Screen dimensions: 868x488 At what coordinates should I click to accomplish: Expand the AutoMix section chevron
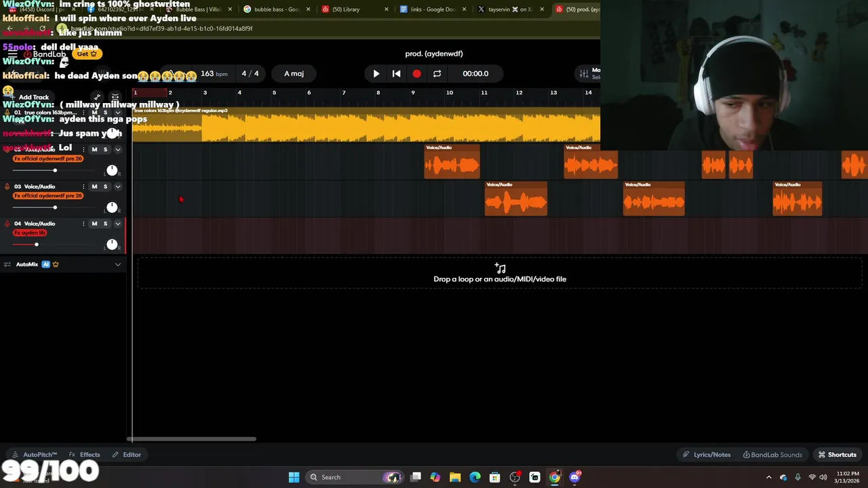pos(117,264)
